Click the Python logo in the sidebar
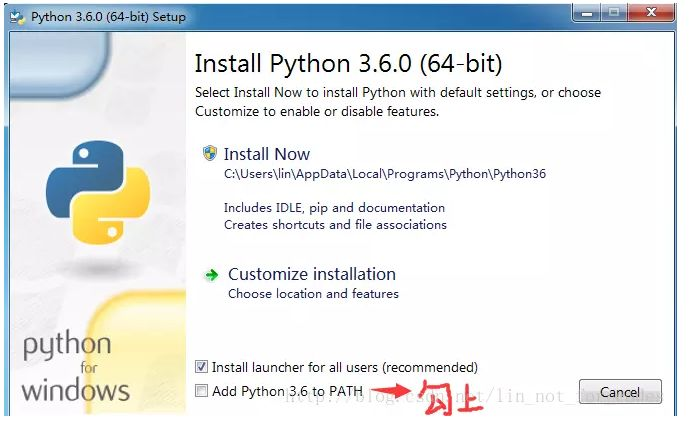 tap(98, 192)
